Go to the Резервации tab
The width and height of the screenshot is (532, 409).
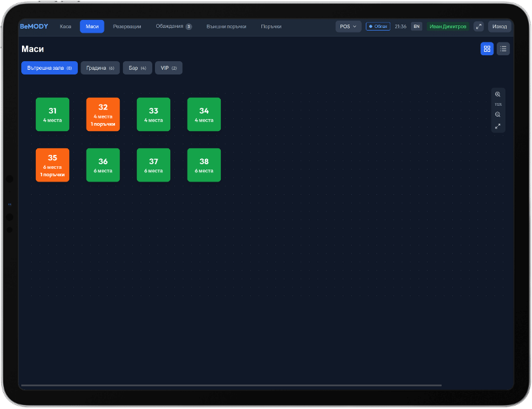(x=127, y=27)
